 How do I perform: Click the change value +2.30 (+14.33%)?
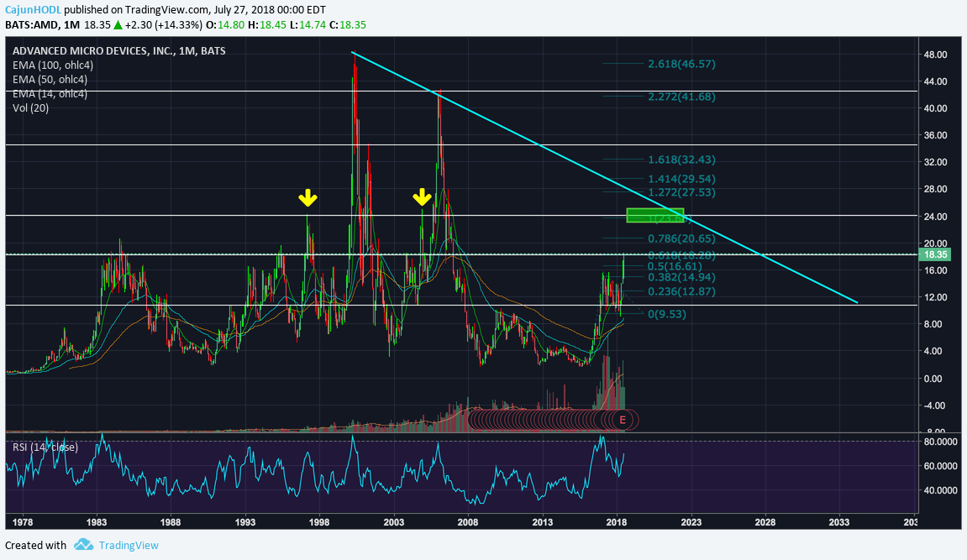(x=164, y=25)
